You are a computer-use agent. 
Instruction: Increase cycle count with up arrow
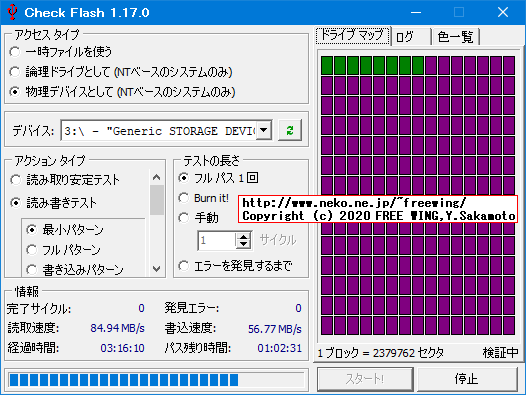pyautogui.click(x=244, y=236)
